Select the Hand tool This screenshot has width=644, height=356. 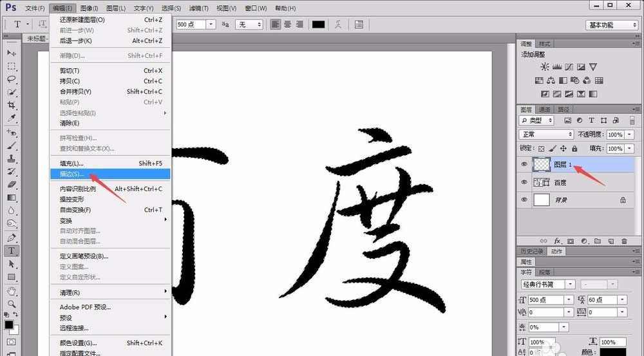12,291
